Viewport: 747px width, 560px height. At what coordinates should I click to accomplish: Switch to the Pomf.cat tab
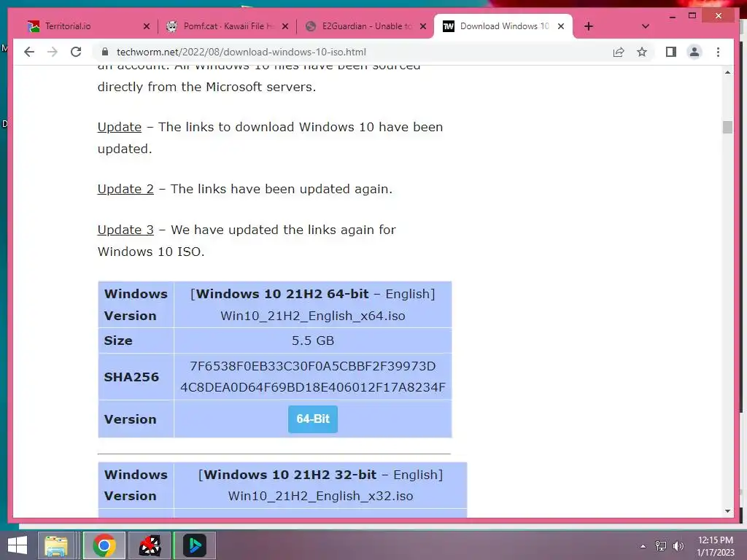(x=226, y=26)
